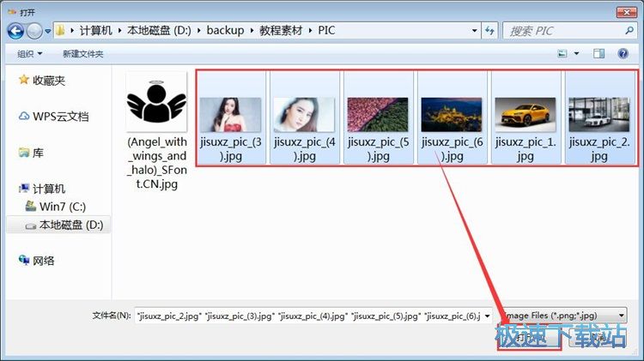Screen dimensions: 644x361
Task: Click the 网络 network icon
Action: pos(24,260)
